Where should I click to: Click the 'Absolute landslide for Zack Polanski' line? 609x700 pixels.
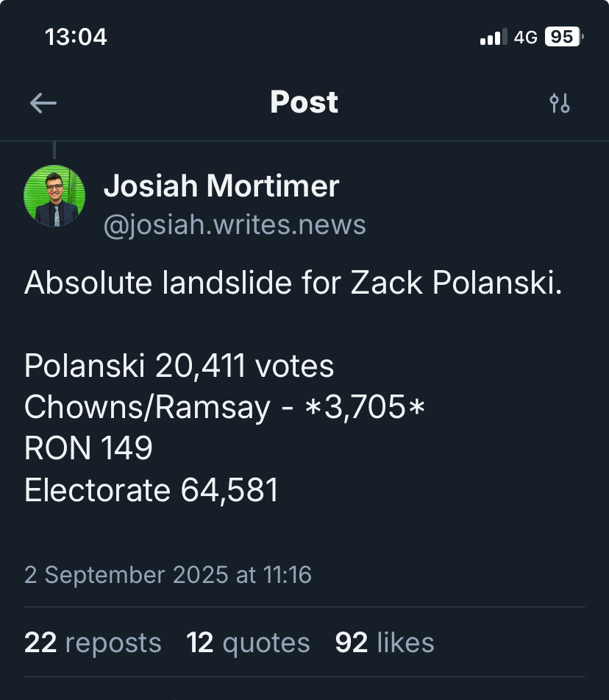(x=293, y=283)
